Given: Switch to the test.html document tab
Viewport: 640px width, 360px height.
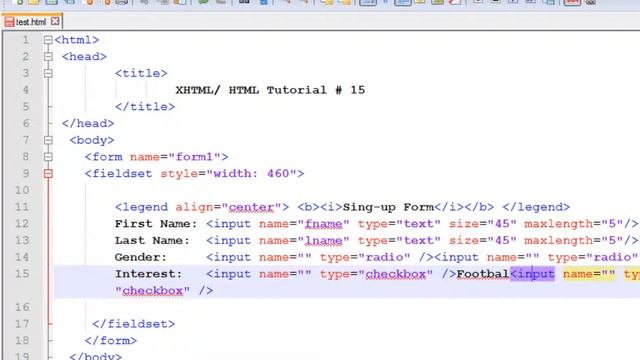Looking at the screenshot, I should 31,22.
